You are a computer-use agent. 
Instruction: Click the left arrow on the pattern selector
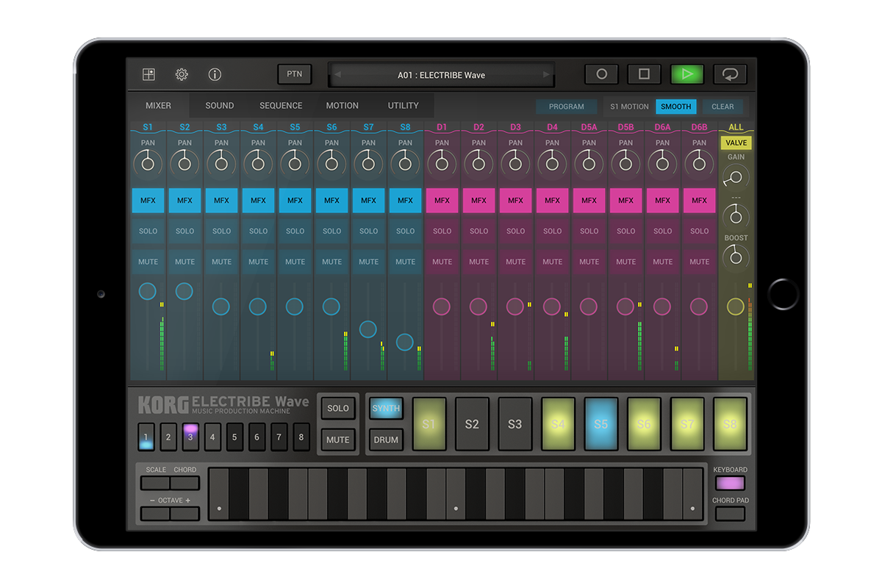click(x=337, y=74)
